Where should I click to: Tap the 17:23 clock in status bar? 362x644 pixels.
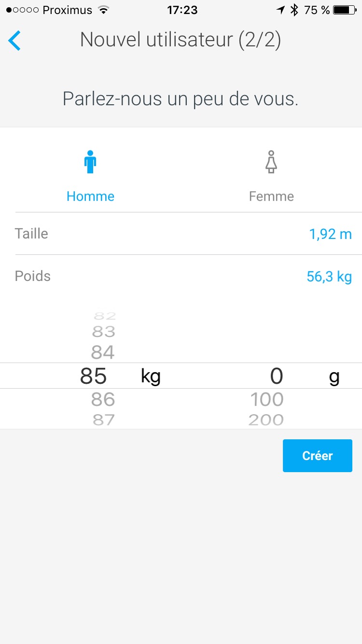pyautogui.click(x=181, y=10)
